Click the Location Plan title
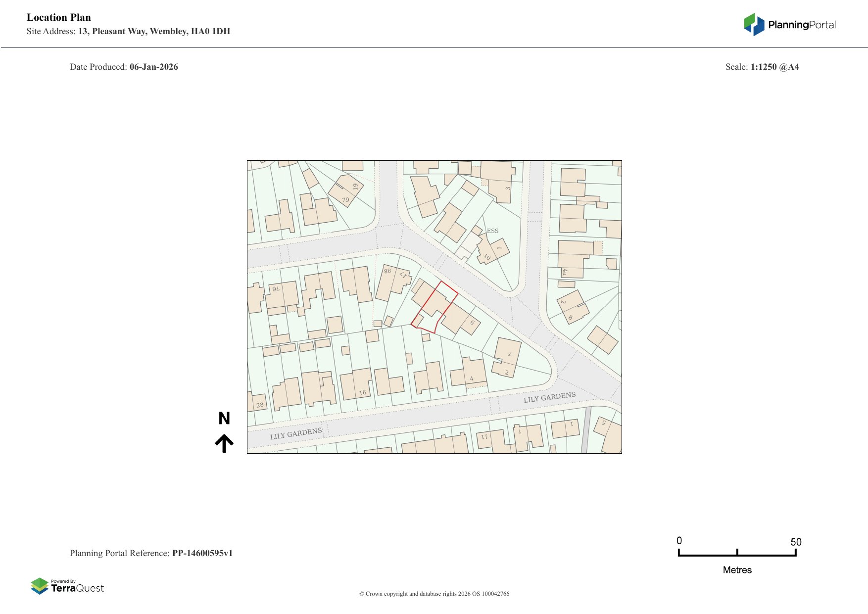This screenshot has height=614, width=868. coord(59,17)
